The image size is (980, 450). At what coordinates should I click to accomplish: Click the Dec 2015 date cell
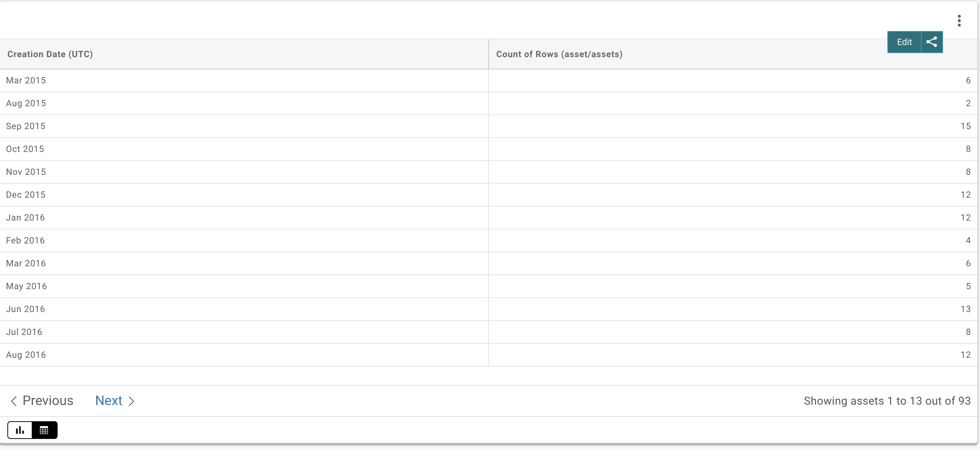pyautogui.click(x=25, y=195)
